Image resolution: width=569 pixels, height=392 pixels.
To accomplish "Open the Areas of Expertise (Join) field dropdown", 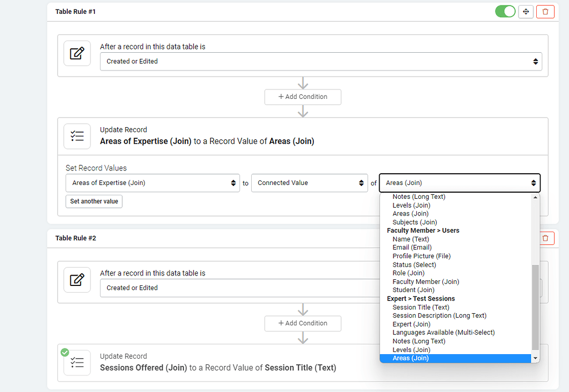I will point(152,183).
